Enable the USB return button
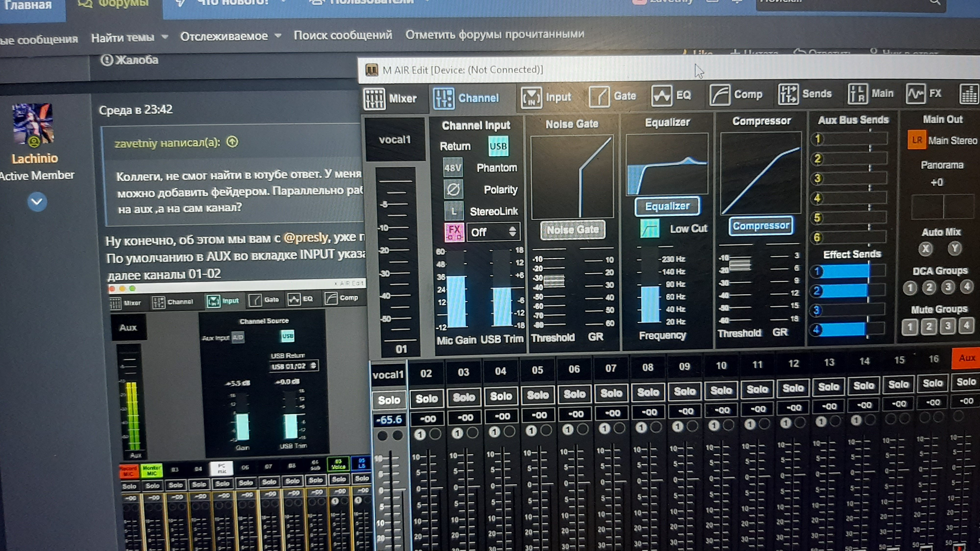This screenshot has width=980, height=551. click(x=498, y=146)
